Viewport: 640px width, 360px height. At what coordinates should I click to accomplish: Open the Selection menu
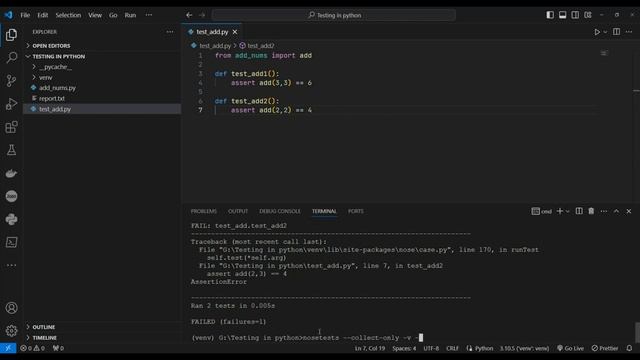tap(68, 15)
